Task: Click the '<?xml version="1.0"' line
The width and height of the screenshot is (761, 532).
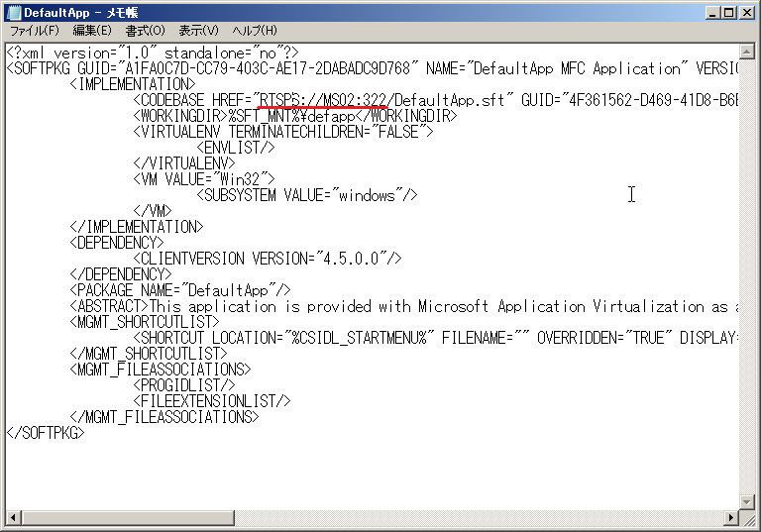Action: pos(153,53)
